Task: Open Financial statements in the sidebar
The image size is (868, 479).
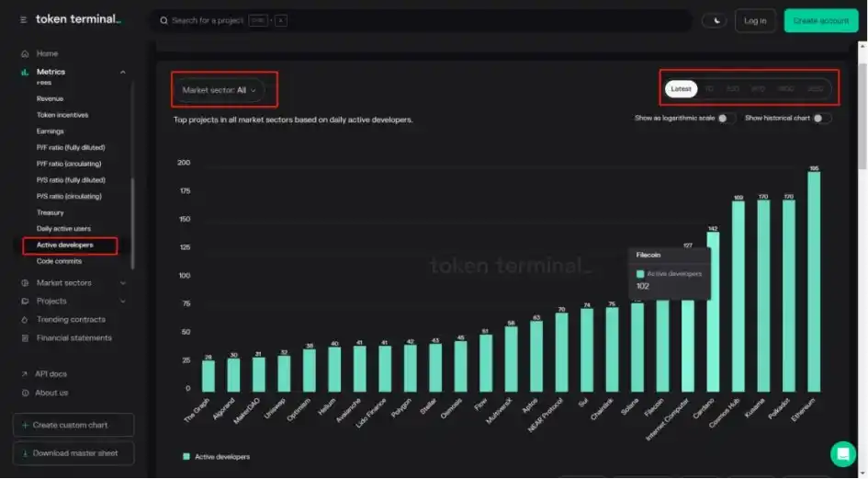Action: [x=74, y=338]
